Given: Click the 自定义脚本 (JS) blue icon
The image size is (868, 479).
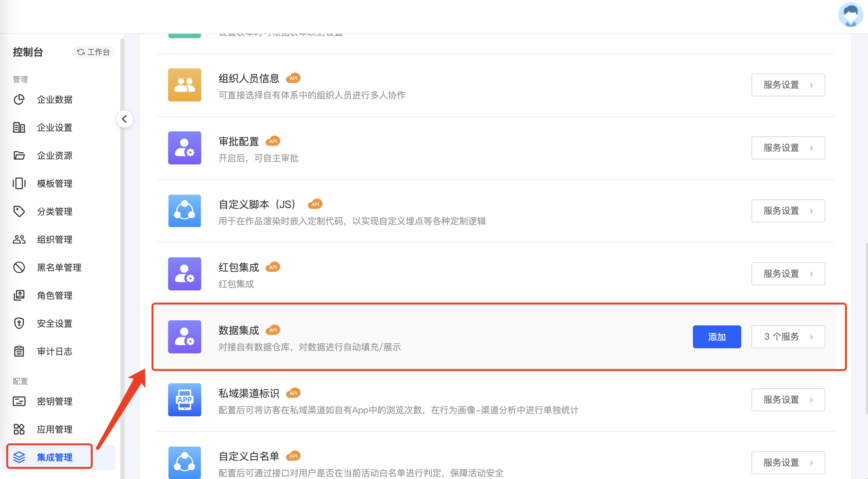Looking at the screenshot, I should click(185, 211).
